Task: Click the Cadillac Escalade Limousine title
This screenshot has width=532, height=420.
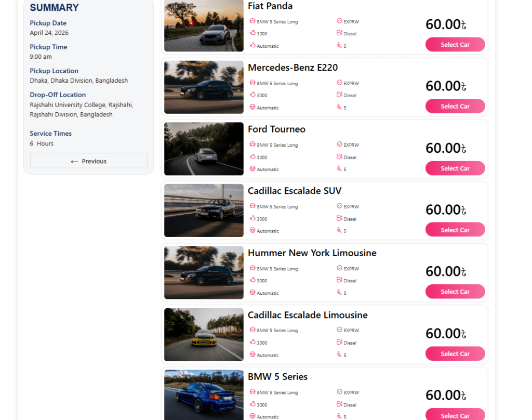Action: point(308,315)
